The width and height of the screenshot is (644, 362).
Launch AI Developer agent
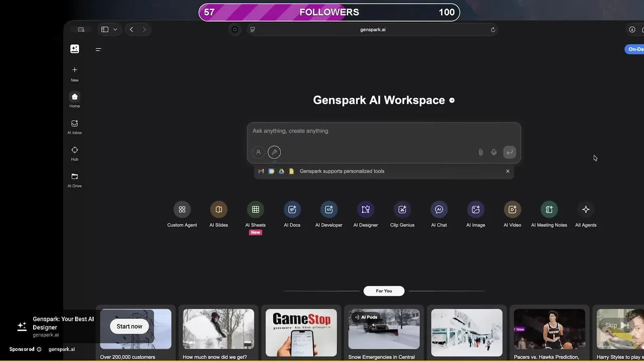(x=329, y=210)
